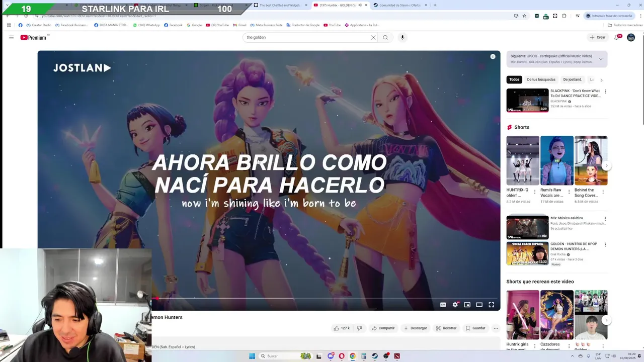Select the De tus búsquedas filter chip

[x=541, y=79]
